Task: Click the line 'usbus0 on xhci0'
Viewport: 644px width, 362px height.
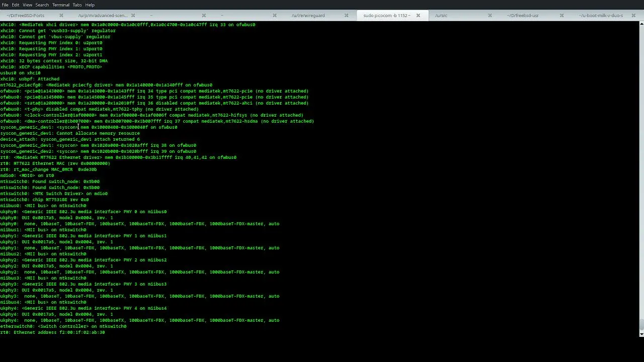Action: coord(20,73)
